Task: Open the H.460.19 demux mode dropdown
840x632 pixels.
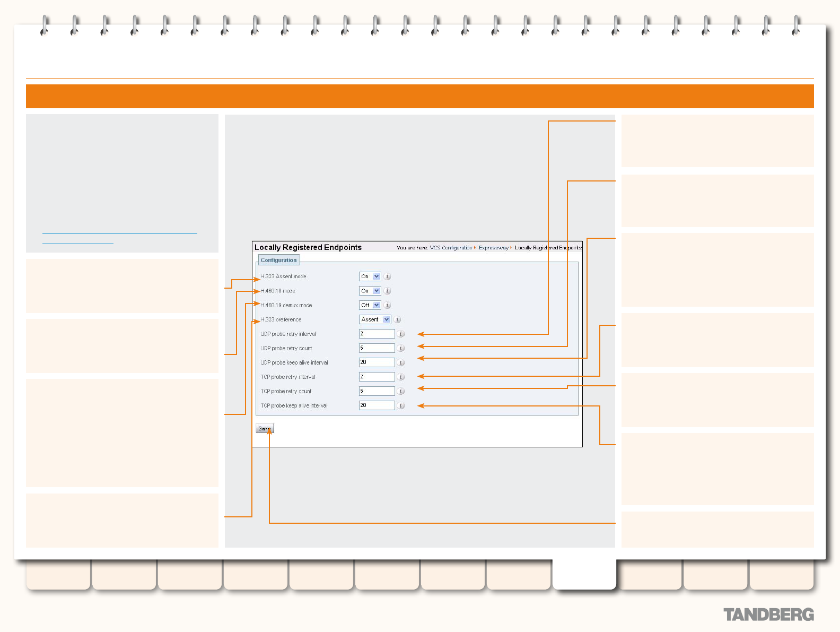Action: pyautogui.click(x=370, y=305)
